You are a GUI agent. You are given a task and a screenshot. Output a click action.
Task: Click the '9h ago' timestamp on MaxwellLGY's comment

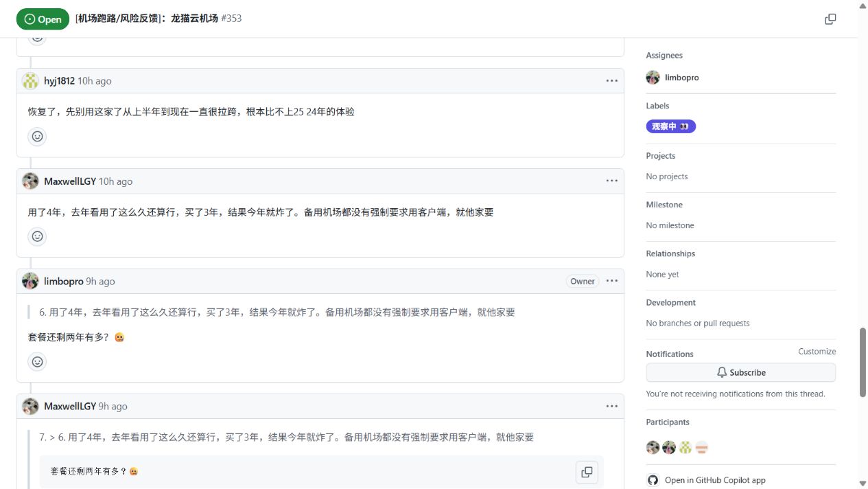click(x=113, y=406)
